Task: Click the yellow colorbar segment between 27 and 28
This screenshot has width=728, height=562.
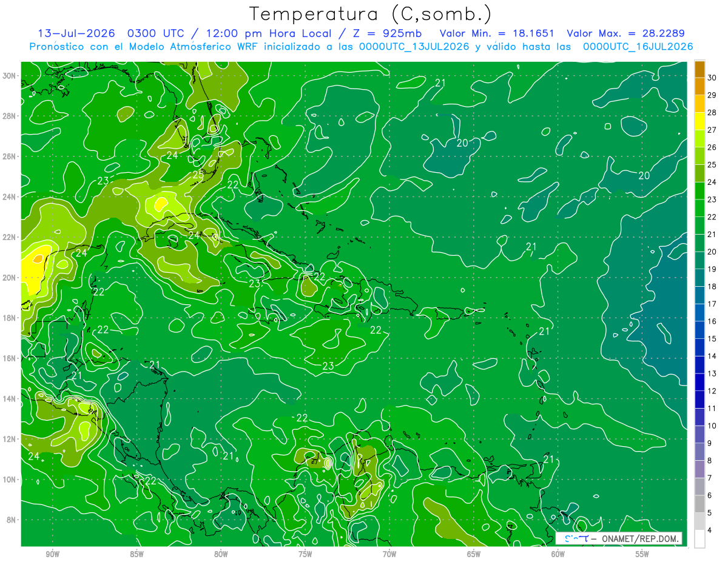Action: [699, 121]
